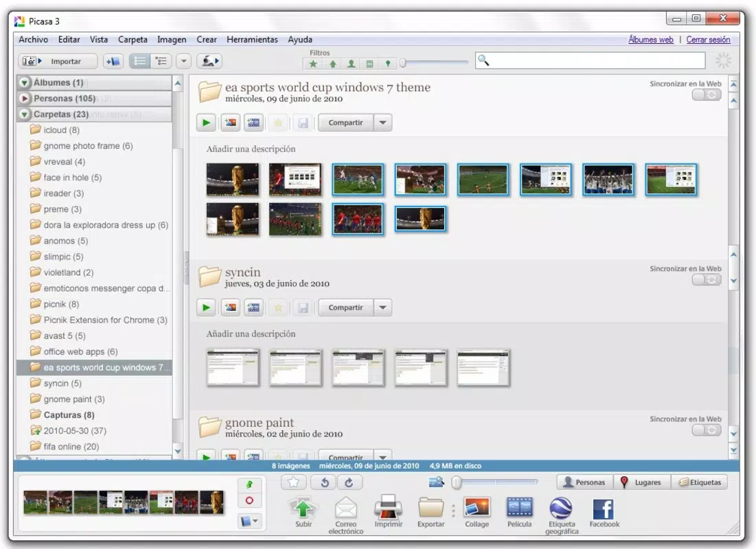Viewport: 756px width, 549px height.
Task: Click the Cerrar sesión link
Action: 708,40
